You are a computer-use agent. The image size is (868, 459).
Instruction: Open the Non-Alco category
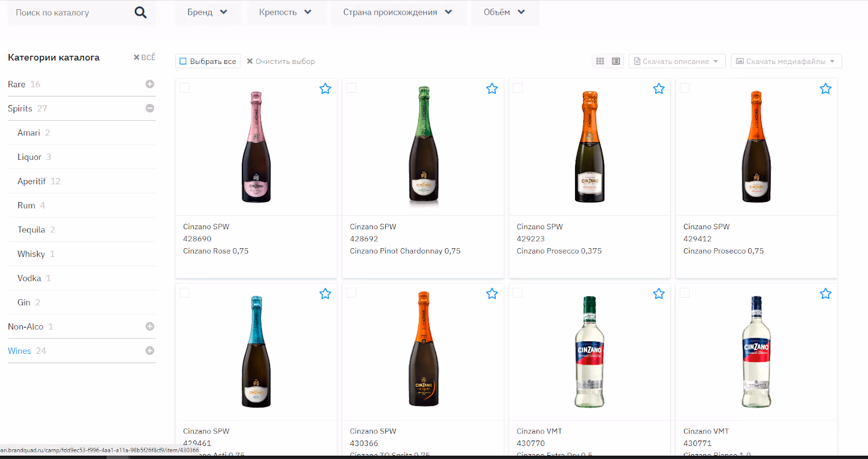click(x=25, y=326)
